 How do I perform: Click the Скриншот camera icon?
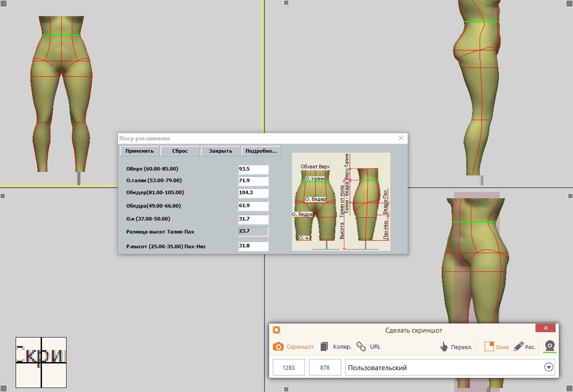point(278,346)
